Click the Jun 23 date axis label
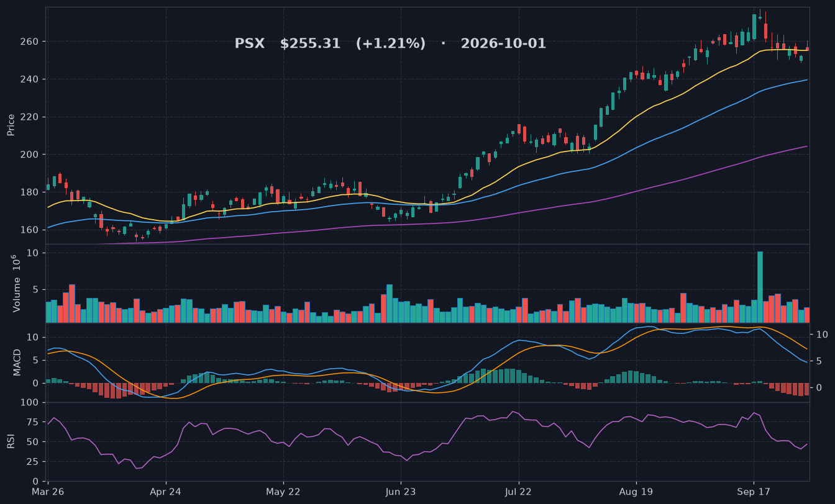This screenshot has height=504, width=835. coord(401,491)
